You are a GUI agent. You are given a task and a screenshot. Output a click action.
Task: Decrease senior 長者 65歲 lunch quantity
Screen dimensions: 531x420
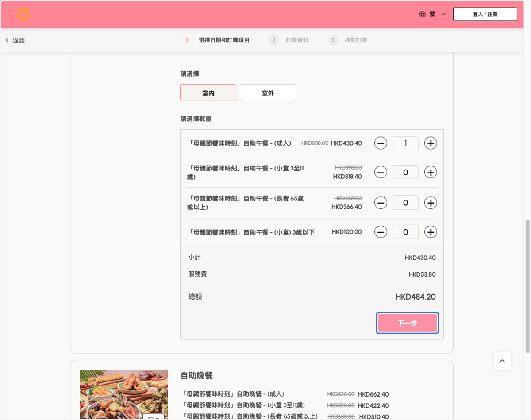click(x=381, y=203)
